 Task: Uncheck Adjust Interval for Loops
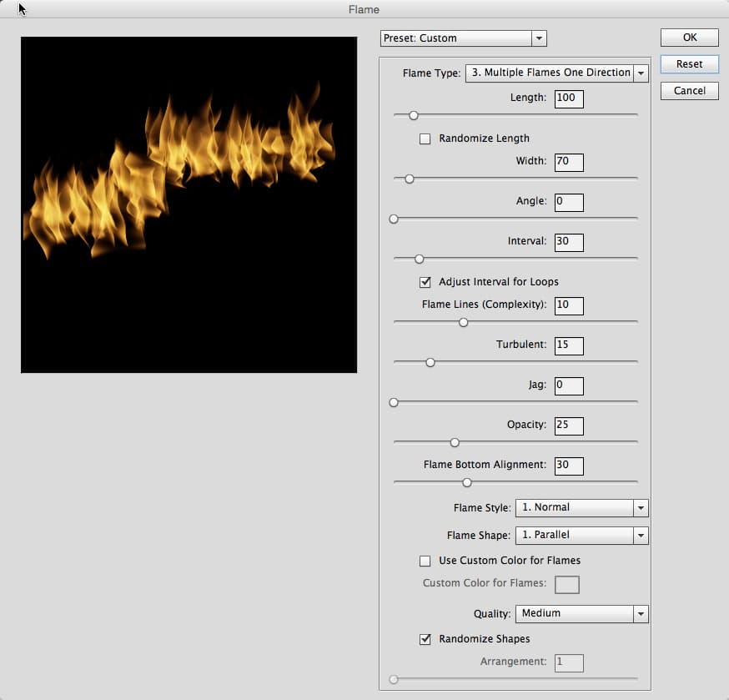pos(425,282)
